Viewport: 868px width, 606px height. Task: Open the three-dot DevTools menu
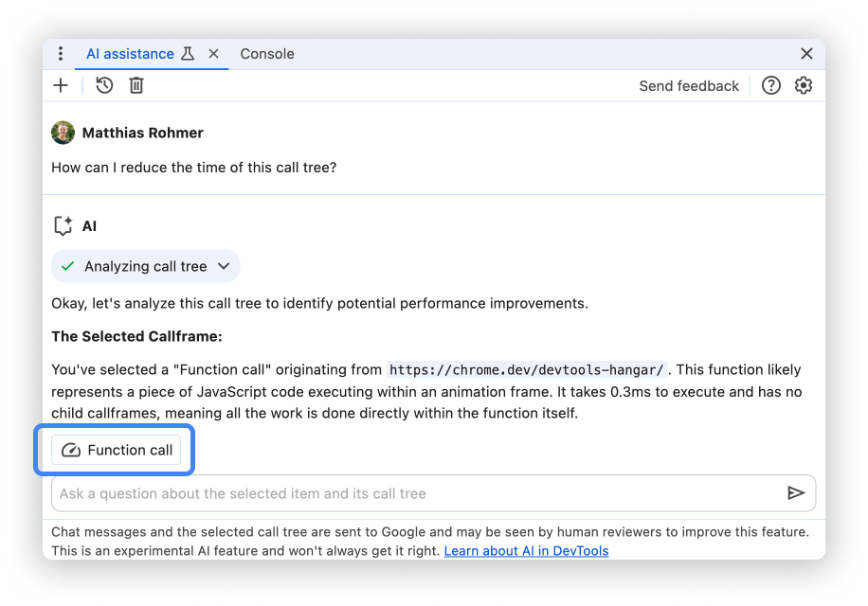coord(61,54)
